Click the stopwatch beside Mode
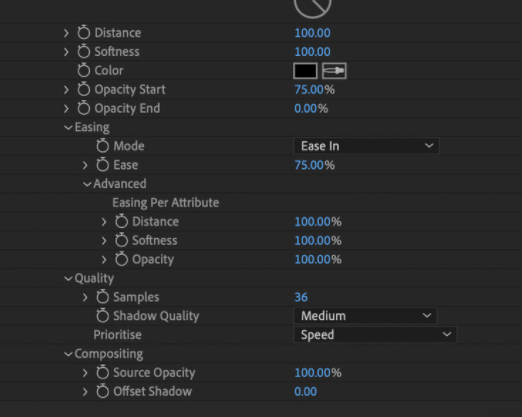This screenshot has width=522, height=417. (103, 146)
